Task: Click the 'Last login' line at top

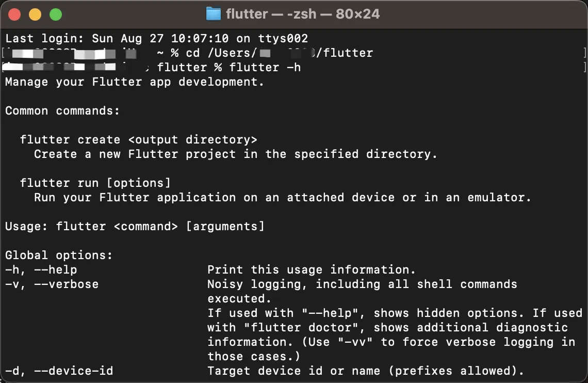Action: [x=155, y=38]
